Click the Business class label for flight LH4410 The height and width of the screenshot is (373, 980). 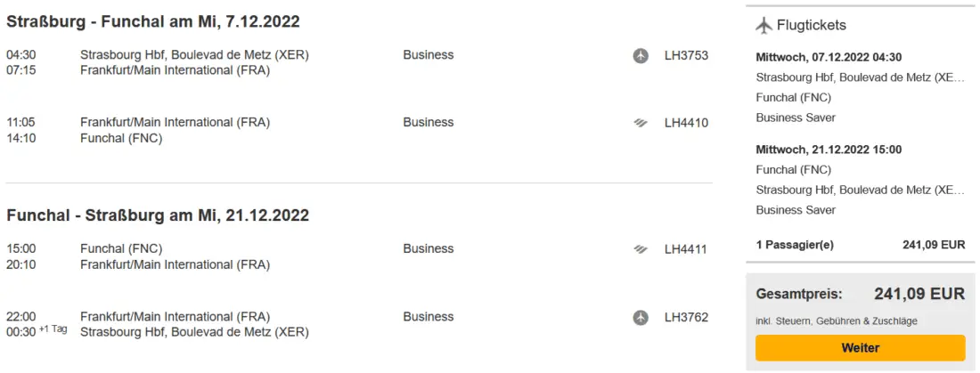(428, 123)
